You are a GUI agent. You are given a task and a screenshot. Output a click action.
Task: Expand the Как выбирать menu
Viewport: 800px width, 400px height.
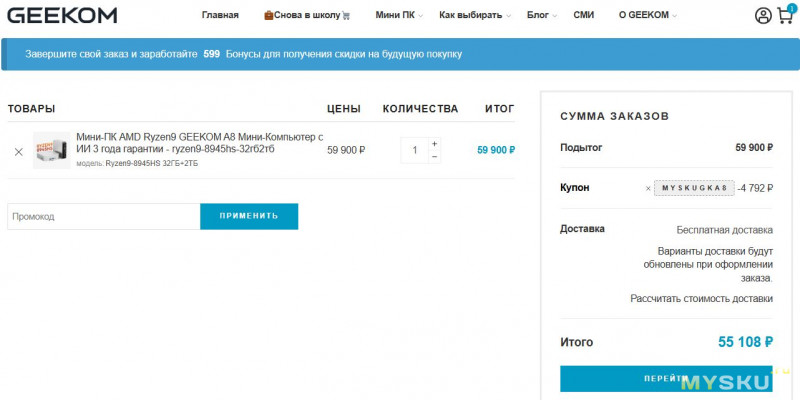[474, 15]
